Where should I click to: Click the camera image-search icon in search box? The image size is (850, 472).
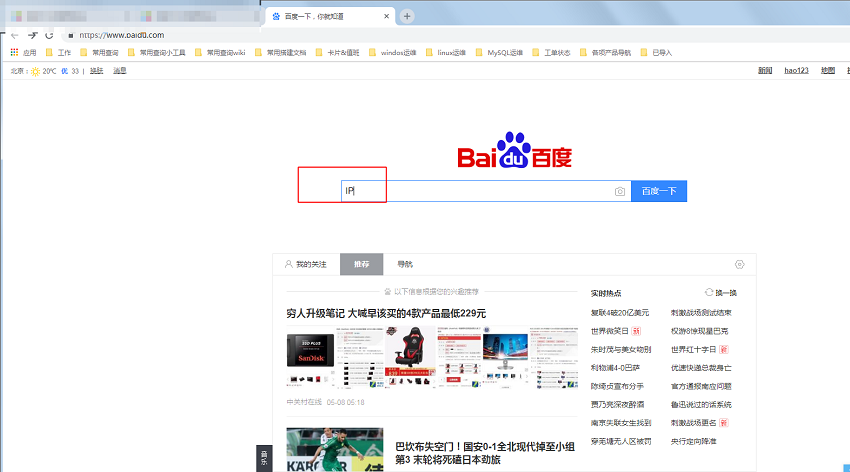tap(620, 191)
